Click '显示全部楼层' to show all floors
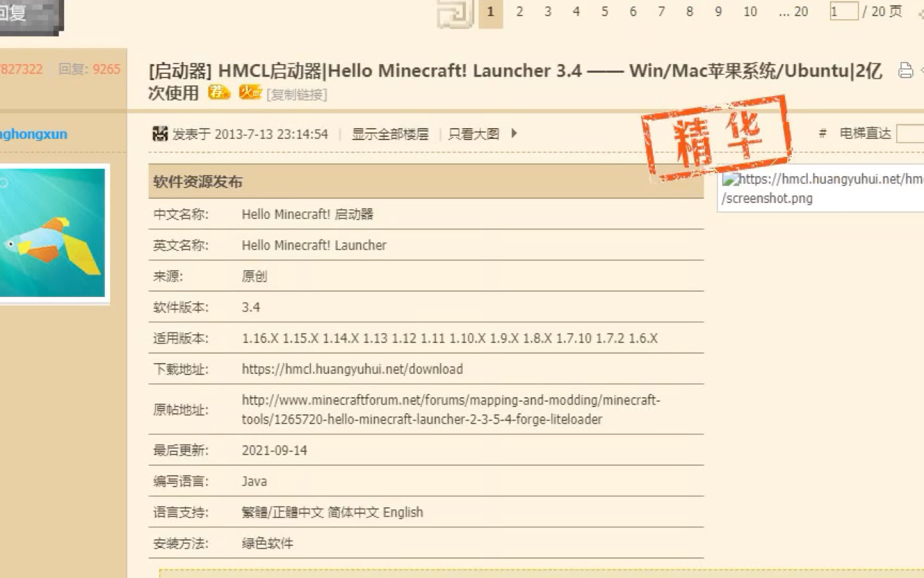The width and height of the screenshot is (924, 578). click(390, 134)
